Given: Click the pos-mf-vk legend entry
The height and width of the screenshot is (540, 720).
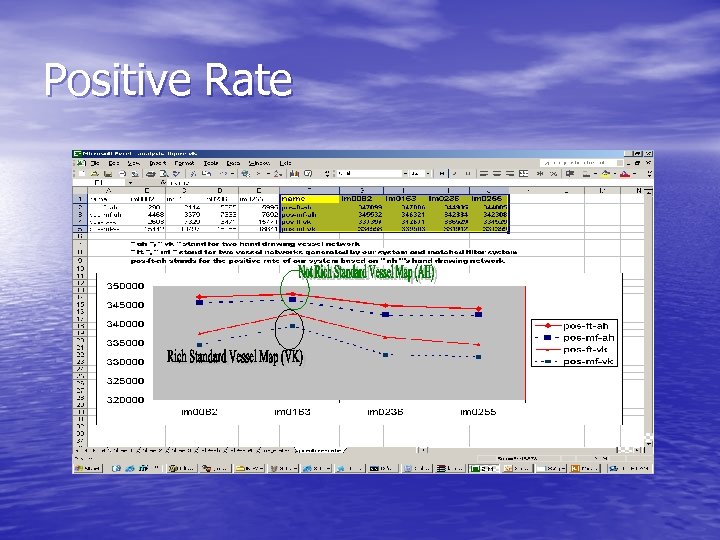Looking at the screenshot, I should point(574,361).
